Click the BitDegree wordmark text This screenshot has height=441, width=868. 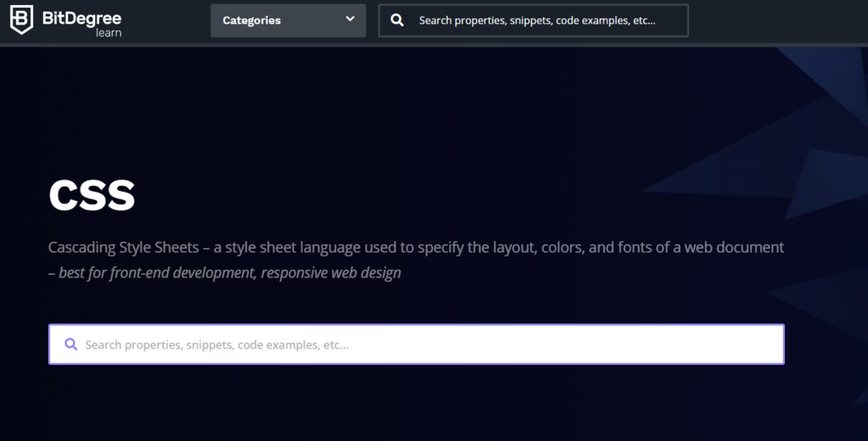[83, 16]
